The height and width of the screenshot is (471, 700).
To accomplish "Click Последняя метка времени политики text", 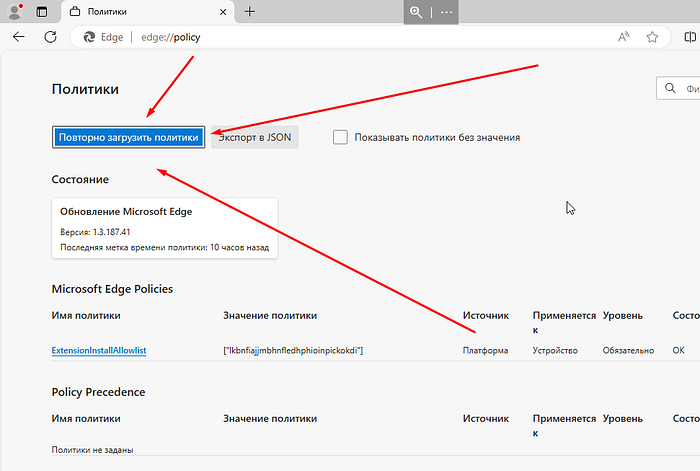I will [x=165, y=247].
